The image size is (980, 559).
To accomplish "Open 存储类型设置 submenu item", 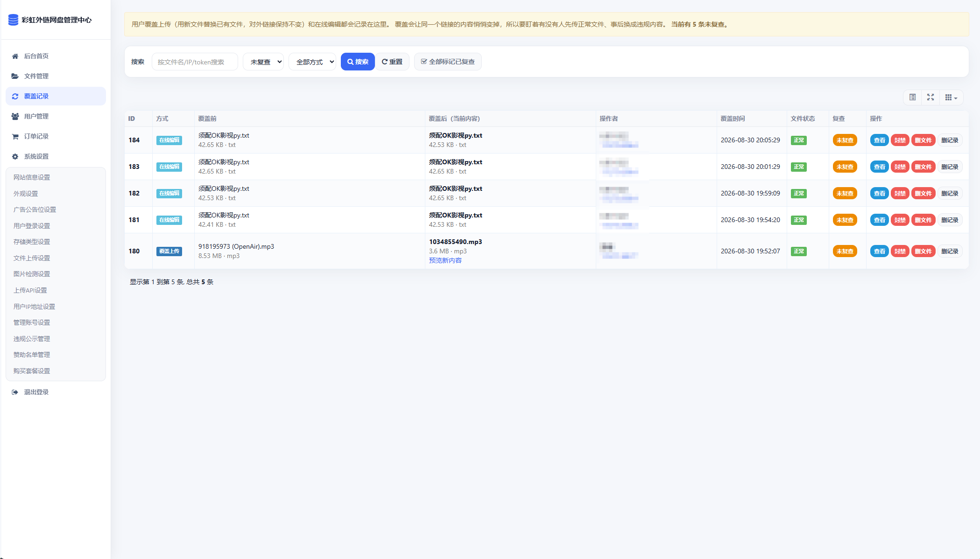I will (32, 242).
